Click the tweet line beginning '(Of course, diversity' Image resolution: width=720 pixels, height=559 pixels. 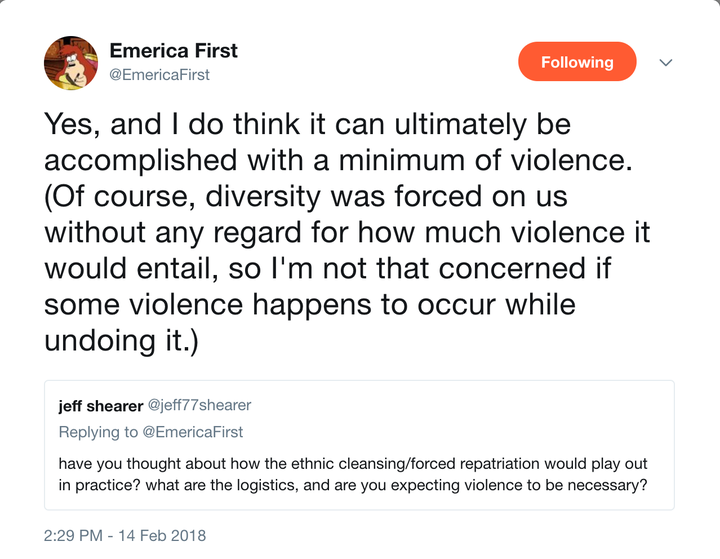coord(306,196)
